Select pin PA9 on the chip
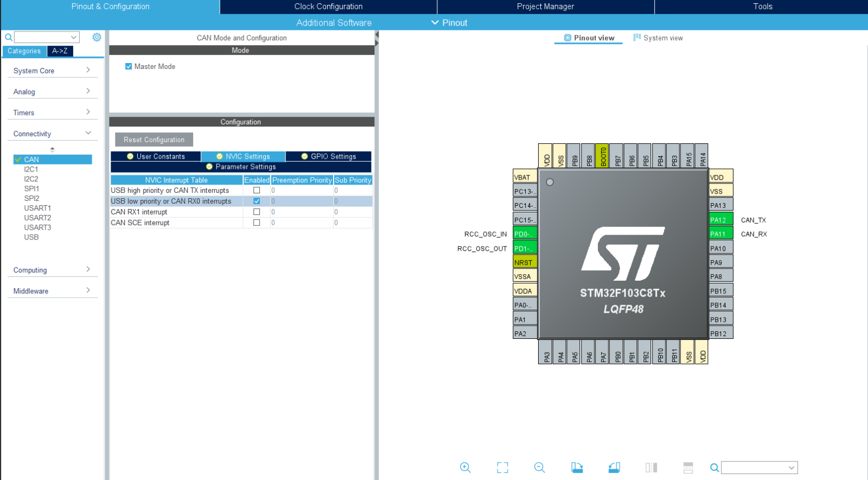This screenshot has height=480, width=868. coord(721,262)
